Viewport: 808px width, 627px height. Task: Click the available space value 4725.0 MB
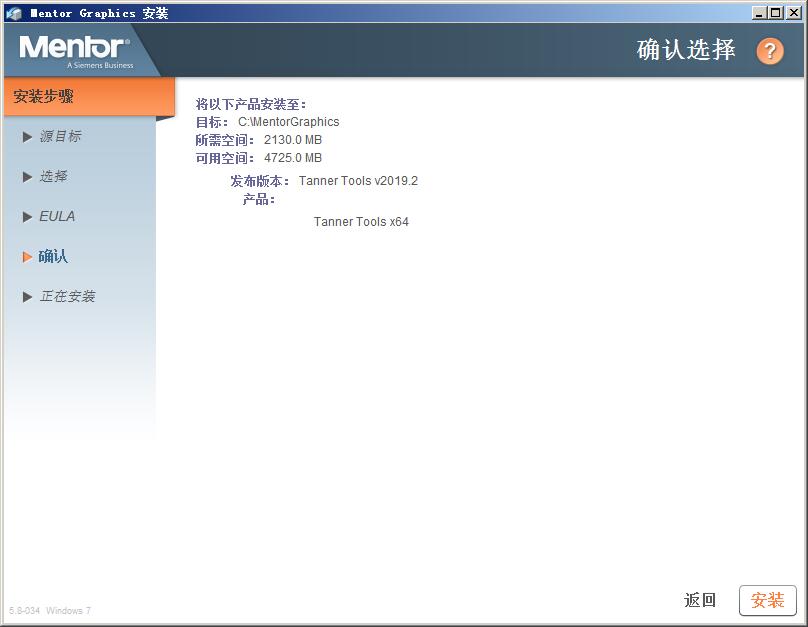coord(293,158)
